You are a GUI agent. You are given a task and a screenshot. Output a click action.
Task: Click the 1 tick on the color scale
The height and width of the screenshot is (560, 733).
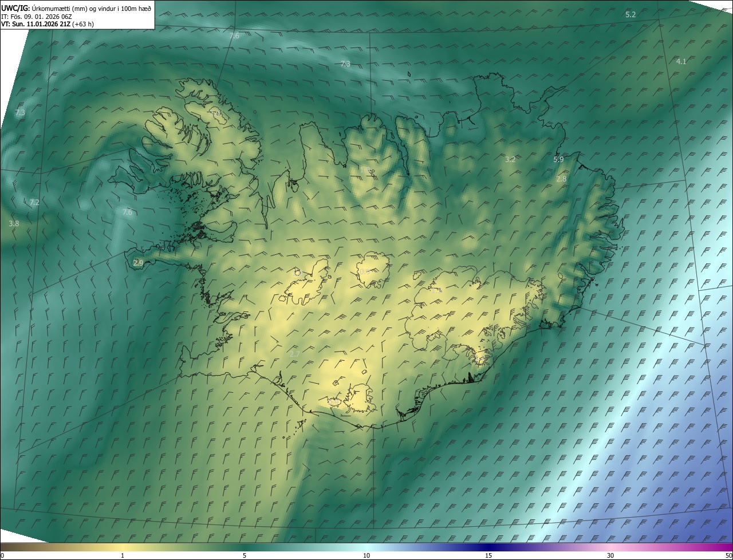123,555
